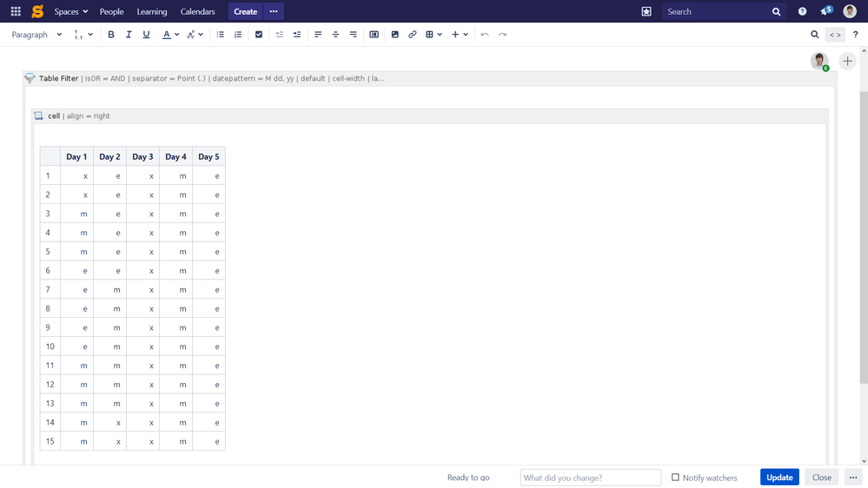Open the People menu

click(111, 11)
